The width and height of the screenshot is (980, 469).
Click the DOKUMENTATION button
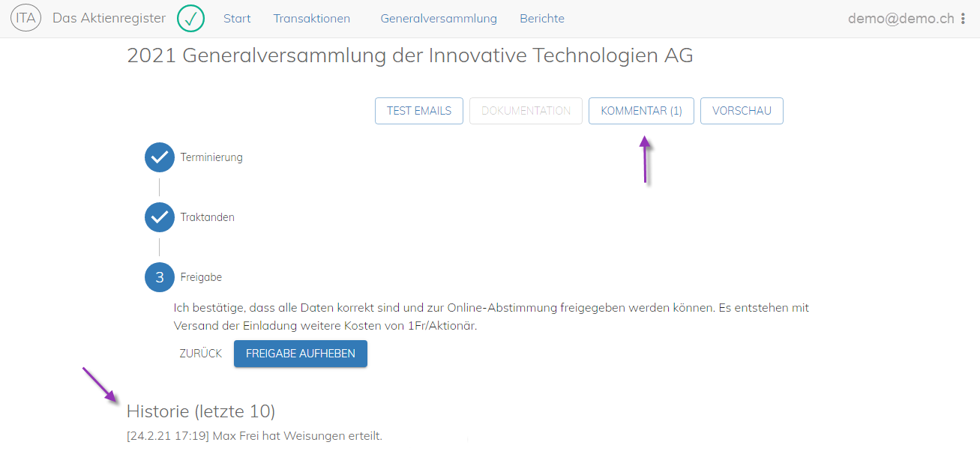point(526,111)
